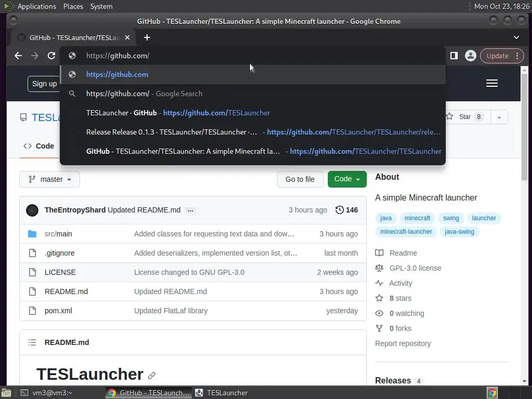Open the Readme book icon link
The width and height of the screenshot is (532, 399).
[379, 253]
